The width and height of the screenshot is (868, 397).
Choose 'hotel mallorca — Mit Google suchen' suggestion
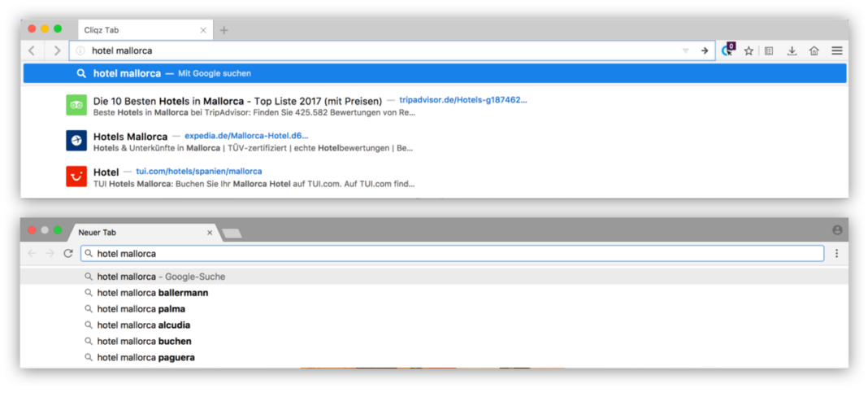click(435, 73)
